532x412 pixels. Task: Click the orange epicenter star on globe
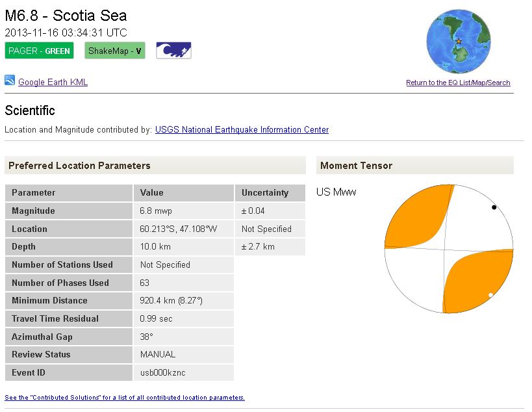[459, 42]
